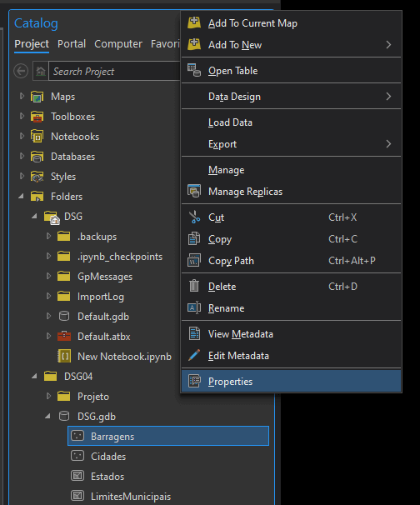This screenshot has height=505, width=420.
Task: Click the Rename icon
Action: (x=194, y=307)
